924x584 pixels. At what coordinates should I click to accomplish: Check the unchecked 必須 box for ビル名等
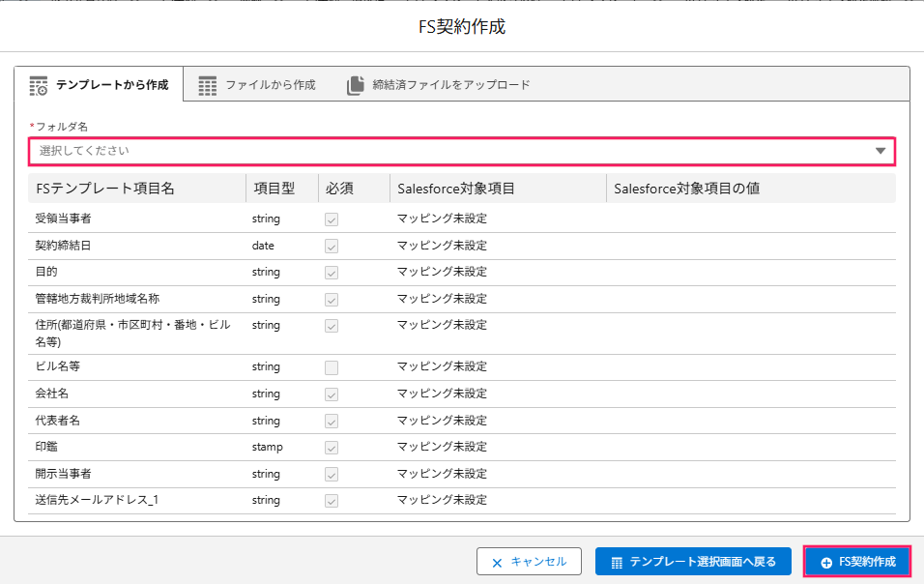tap(332, 367)
